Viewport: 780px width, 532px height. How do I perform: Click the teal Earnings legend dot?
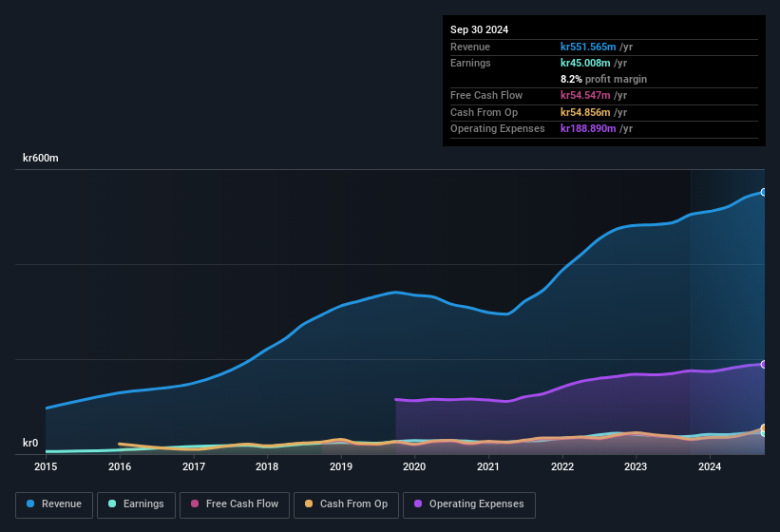click(x=112, y=503)
